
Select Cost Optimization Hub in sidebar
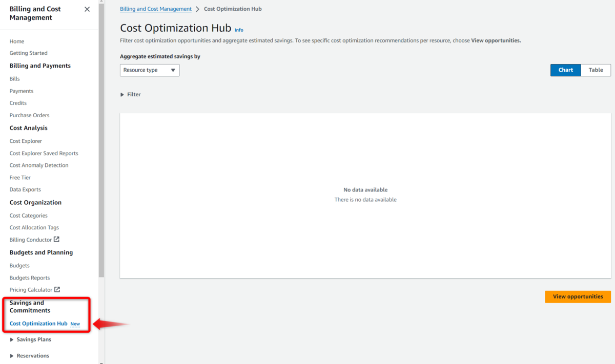point(38,324)
